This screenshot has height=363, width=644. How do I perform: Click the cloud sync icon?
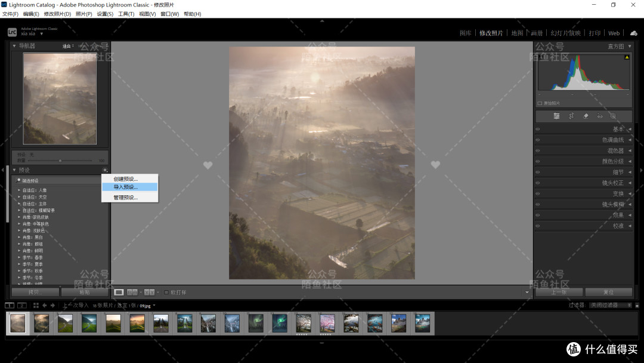(634, 33)
